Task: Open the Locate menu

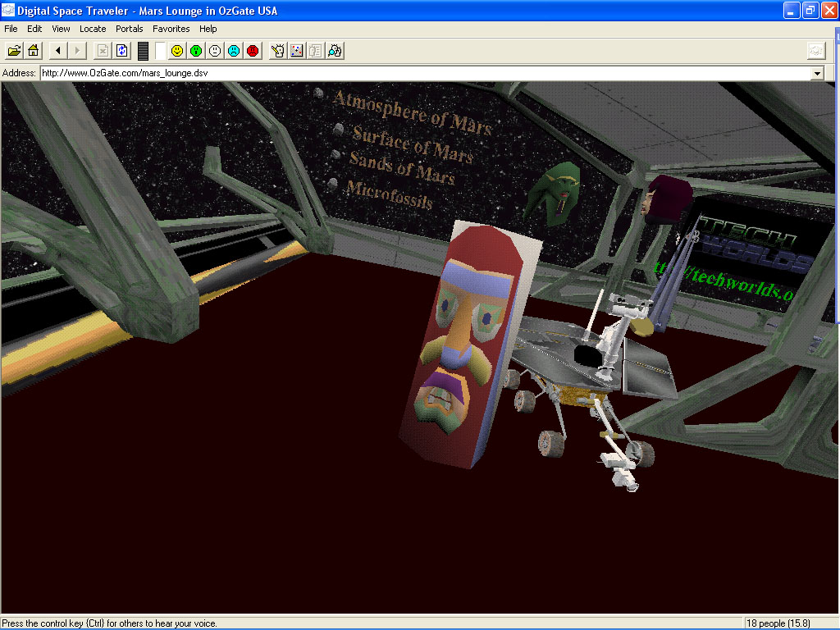Action: [x=93, y=29]
